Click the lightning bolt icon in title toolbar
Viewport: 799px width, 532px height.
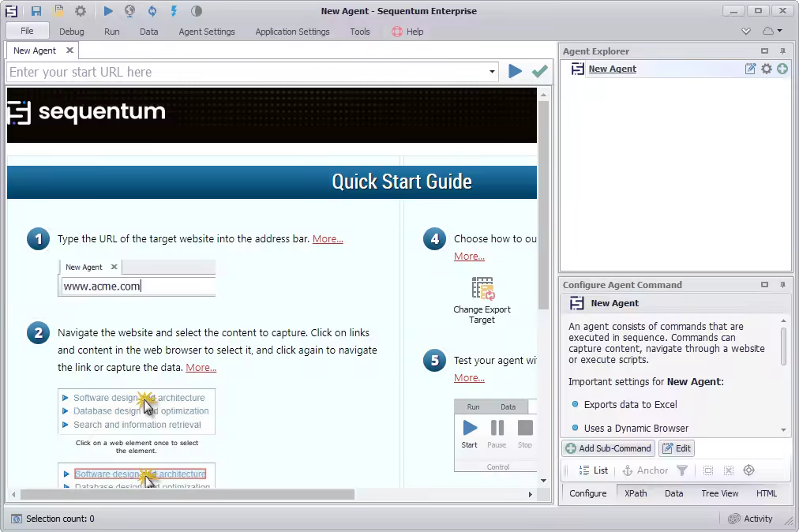point(174,11)
